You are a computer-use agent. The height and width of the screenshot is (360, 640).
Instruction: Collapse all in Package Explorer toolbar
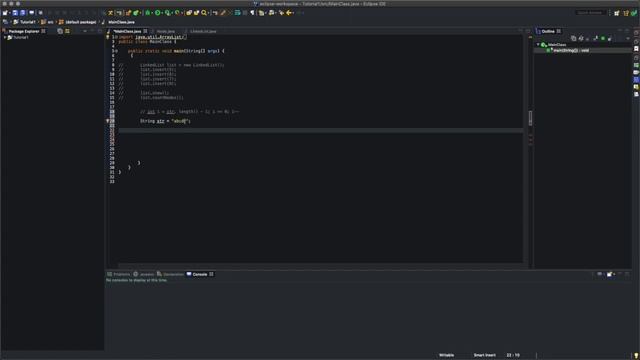point(60,31)
